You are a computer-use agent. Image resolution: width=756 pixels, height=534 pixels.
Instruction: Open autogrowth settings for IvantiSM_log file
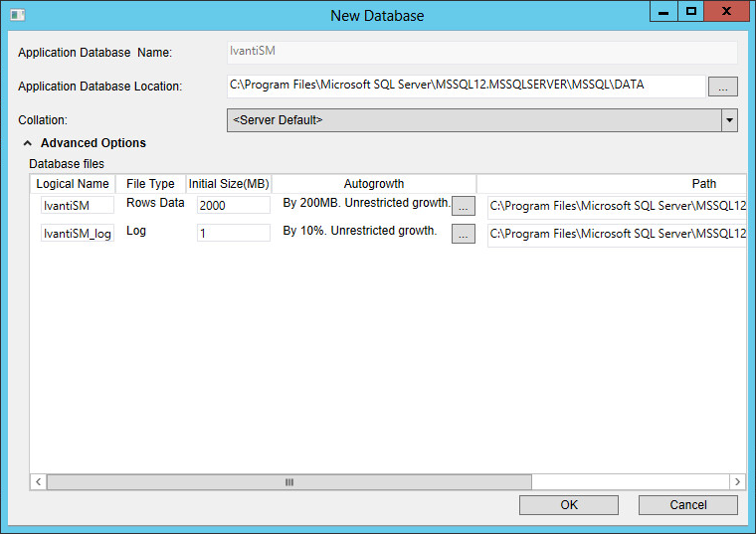464,234
